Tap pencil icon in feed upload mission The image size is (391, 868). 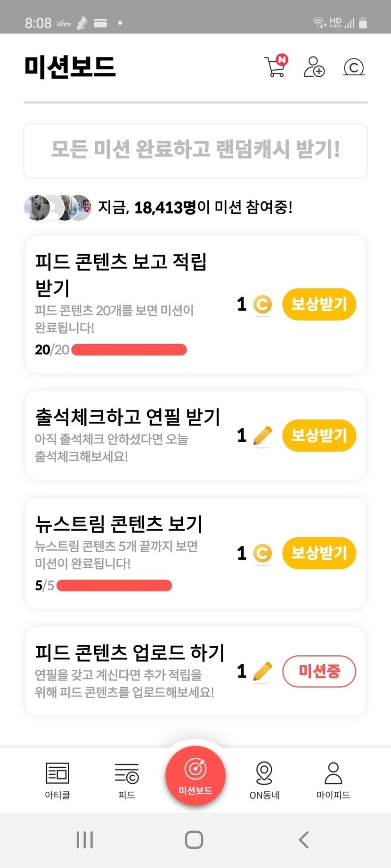click(x=262, y=671)
